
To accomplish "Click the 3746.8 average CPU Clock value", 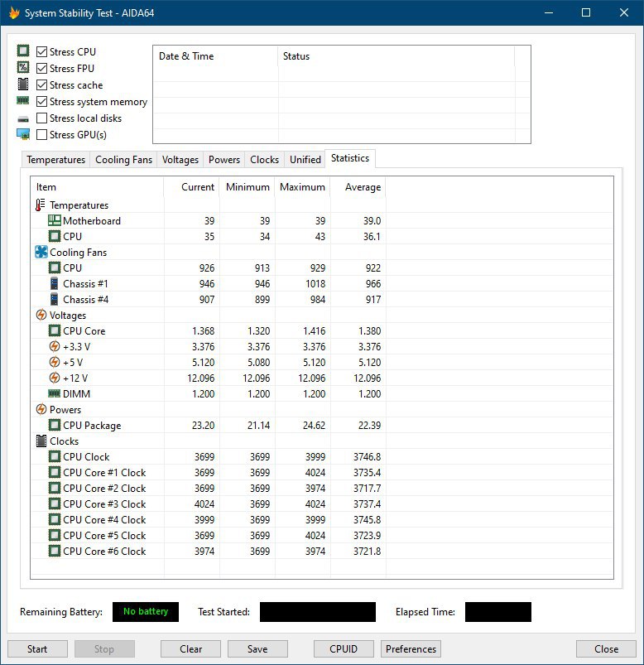I will (368, 457).
